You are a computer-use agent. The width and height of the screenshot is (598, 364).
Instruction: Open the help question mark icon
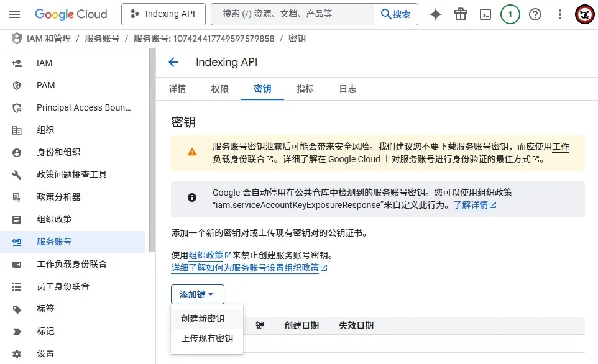(535, 14)
